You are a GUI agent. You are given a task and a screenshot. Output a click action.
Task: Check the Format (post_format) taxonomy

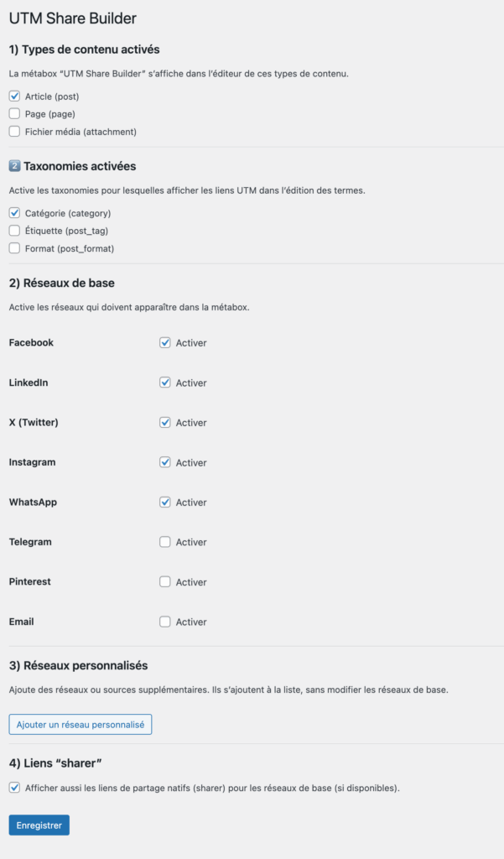pyautogui.click(x=14, y=248)
